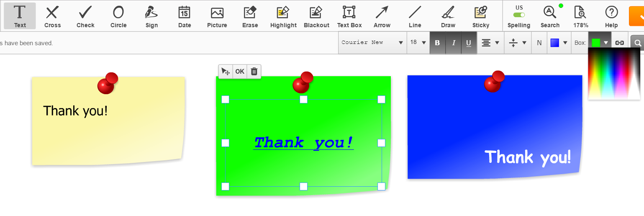Confirm edit with OK button
Screen dimensions: 644x216
click(240, 72)
